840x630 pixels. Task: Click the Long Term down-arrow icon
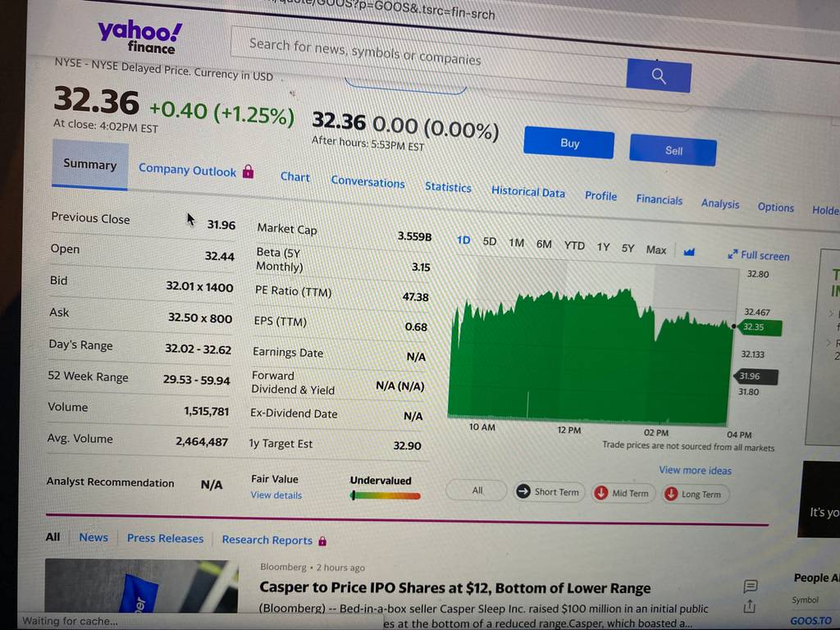pos(671,494)
